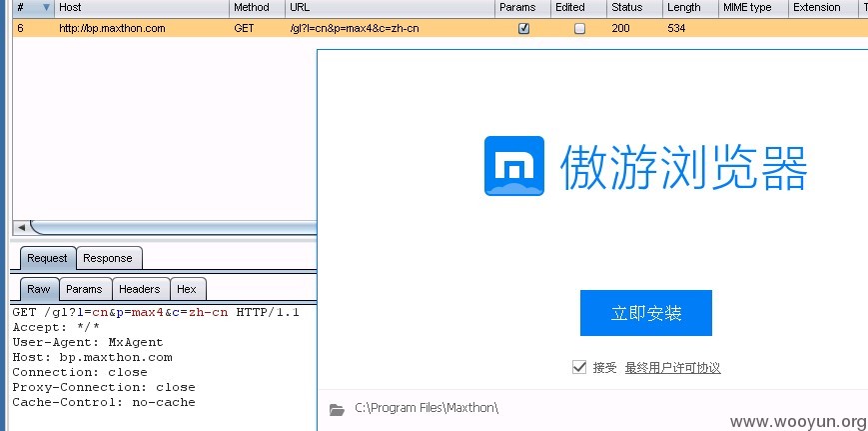Click the 傲游浏览器 title text in installer
Image resolution: width=868 pixels, height=431 pixels.
tap(683, 167)
